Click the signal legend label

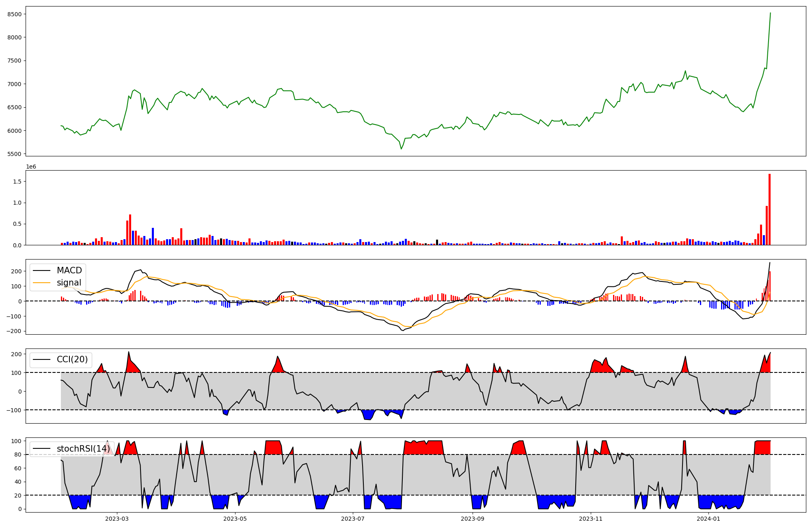pos(69,283)
